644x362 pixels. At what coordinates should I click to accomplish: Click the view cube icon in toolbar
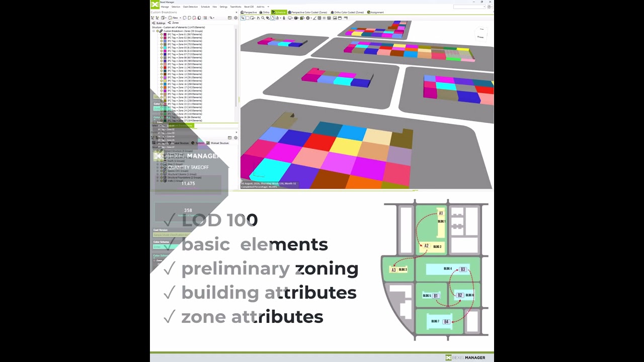(296, 18)
